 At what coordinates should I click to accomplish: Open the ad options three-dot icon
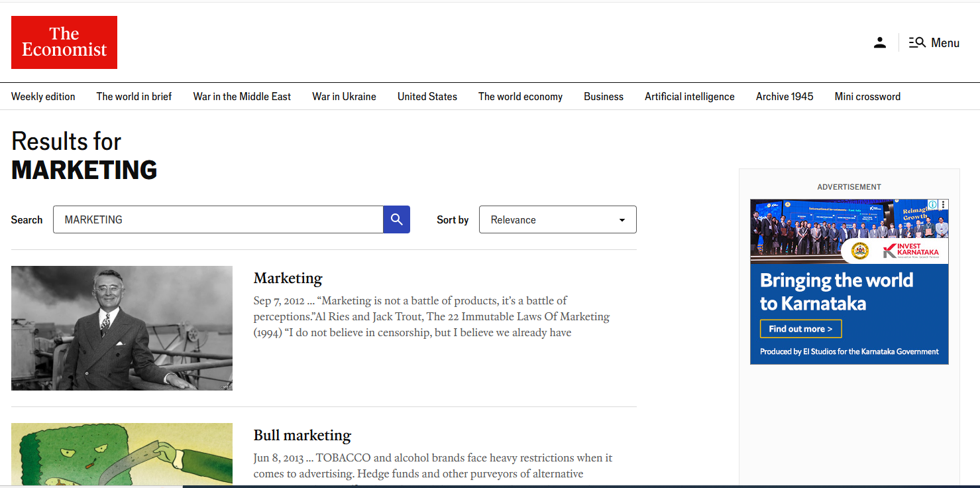(x=944, y=205)
